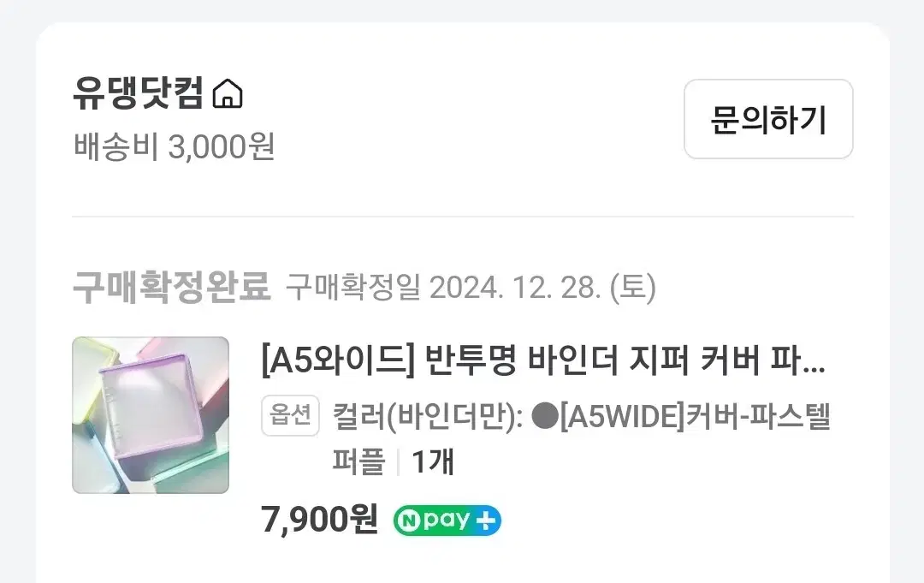Tap the [A5WIDE]커버-파스텔 option name

point(695,416)
